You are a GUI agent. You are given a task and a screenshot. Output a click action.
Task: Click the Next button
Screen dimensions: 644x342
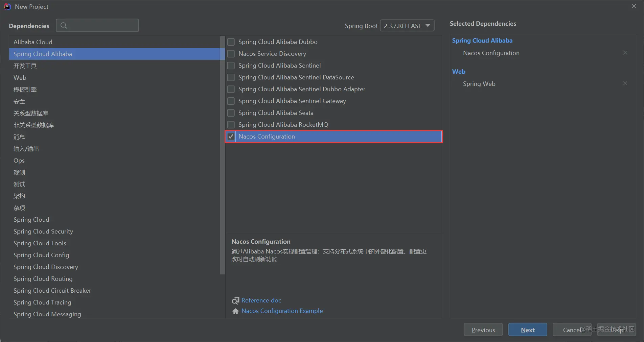point(528,330)
